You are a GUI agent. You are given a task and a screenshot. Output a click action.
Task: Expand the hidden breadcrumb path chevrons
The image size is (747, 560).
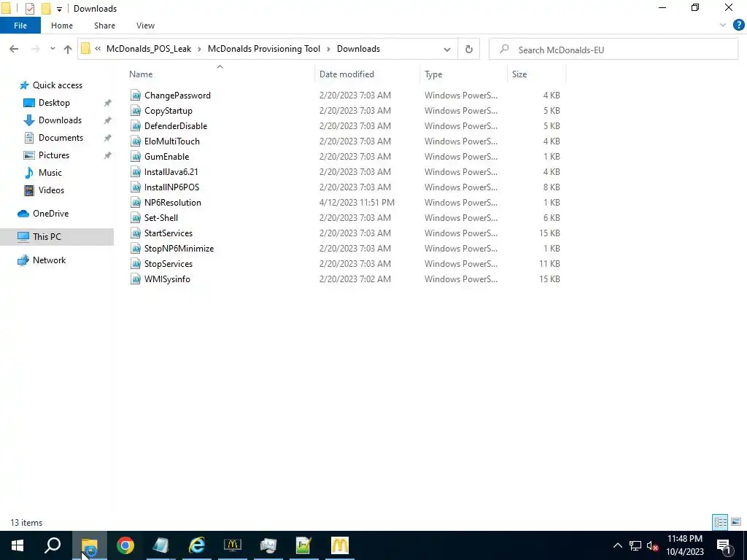[x=98, y=49]
